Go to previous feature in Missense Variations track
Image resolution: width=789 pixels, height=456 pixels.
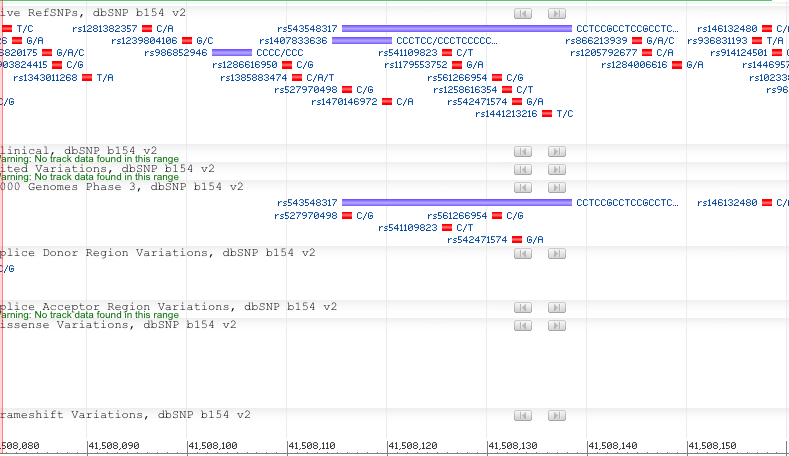[x=523, y=325]
